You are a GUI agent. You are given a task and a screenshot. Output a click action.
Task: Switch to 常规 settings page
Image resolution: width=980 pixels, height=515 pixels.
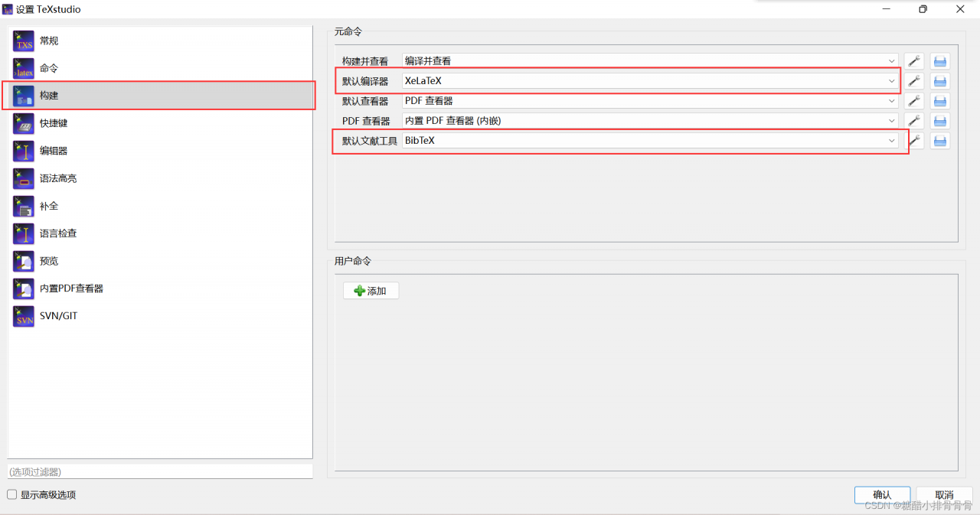[x=160, y=41]
